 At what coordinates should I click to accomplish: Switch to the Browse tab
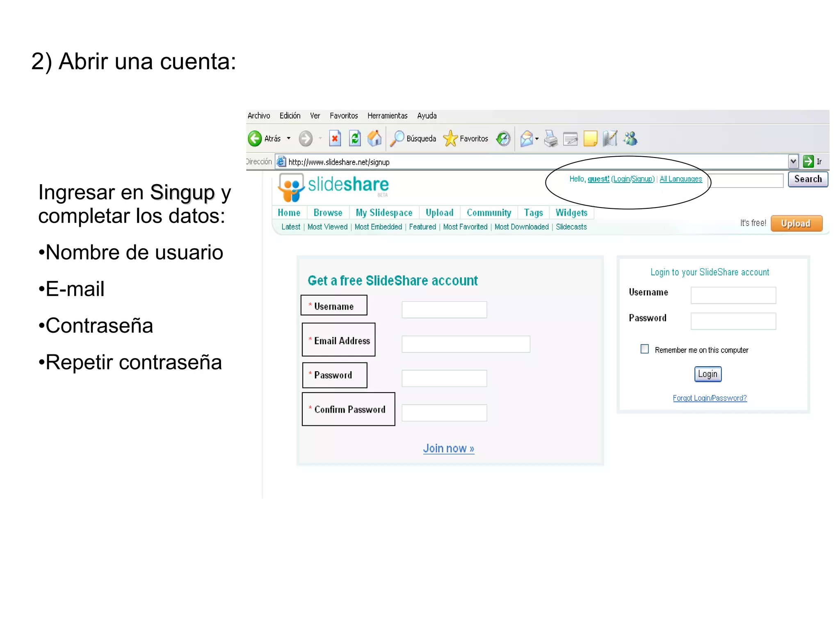(x=328, y=212)
